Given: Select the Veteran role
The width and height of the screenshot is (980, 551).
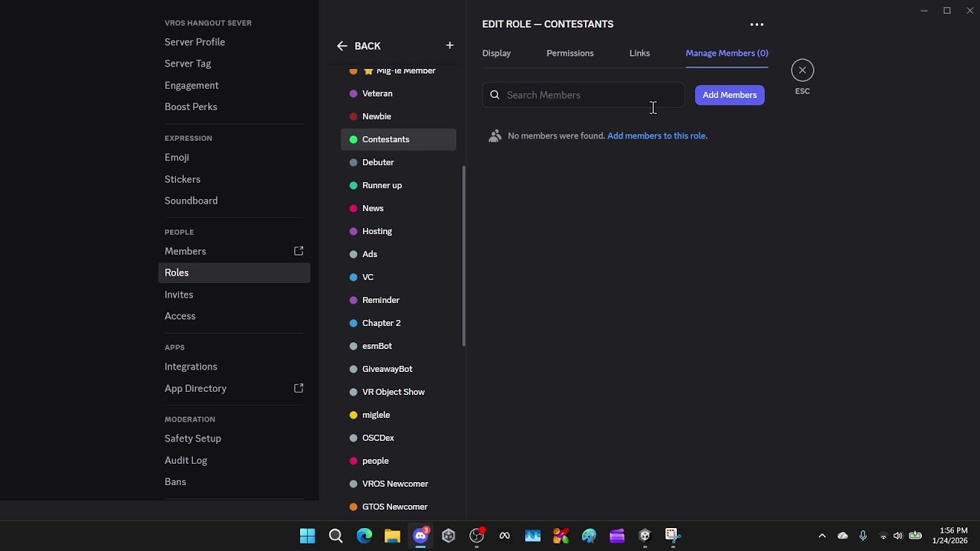Looking at the screenshot, I should pos(398,93).
